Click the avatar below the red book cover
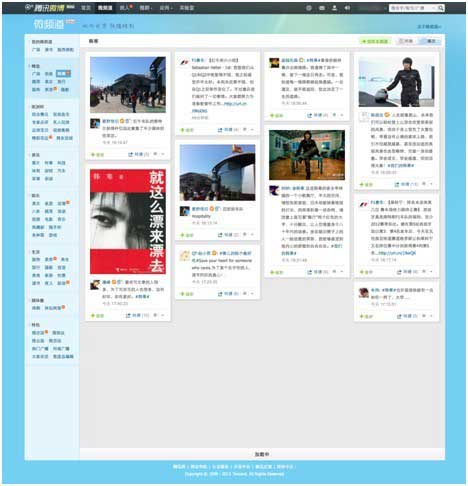Screen dimensions: 468x486 (x=95, y=284)
